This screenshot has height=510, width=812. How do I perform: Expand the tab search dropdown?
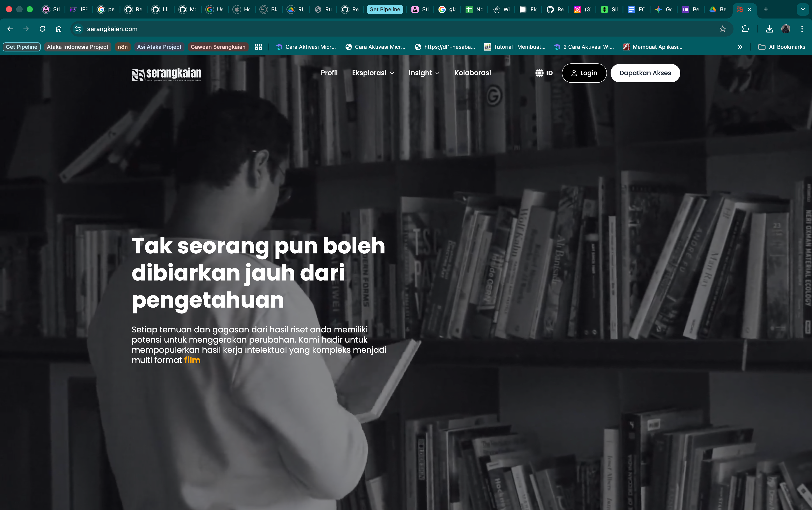click(803, 9)
